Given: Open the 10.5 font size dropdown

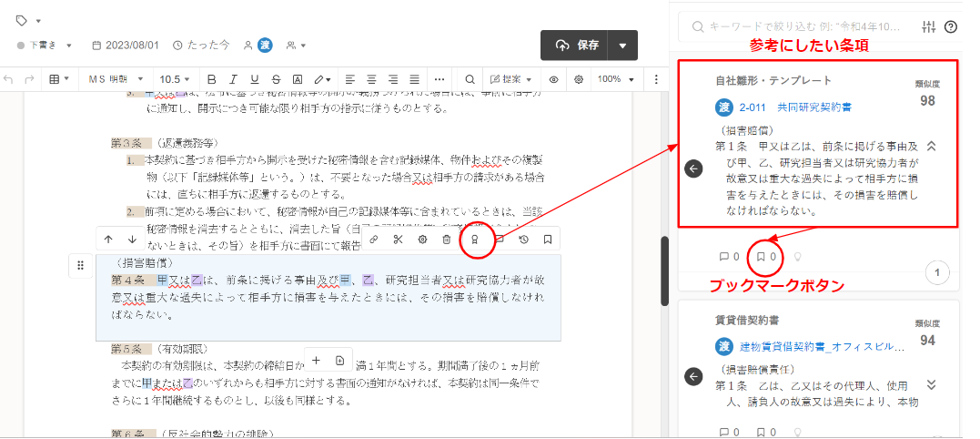Looking at the screenshot, I should click(x=177, y=79).
